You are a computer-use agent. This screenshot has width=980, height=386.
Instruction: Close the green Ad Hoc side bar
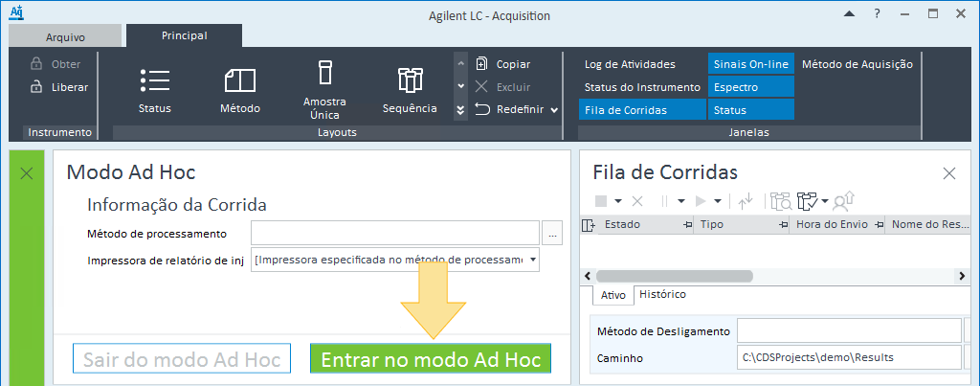click(x=27, y=174)
